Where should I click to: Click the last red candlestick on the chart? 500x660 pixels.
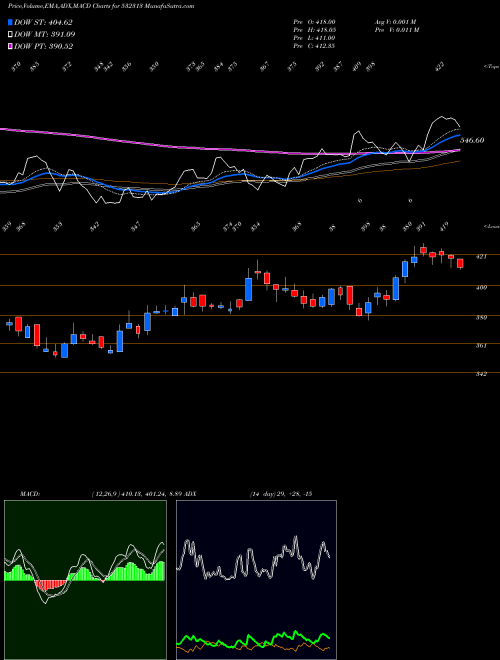point(460,263)
